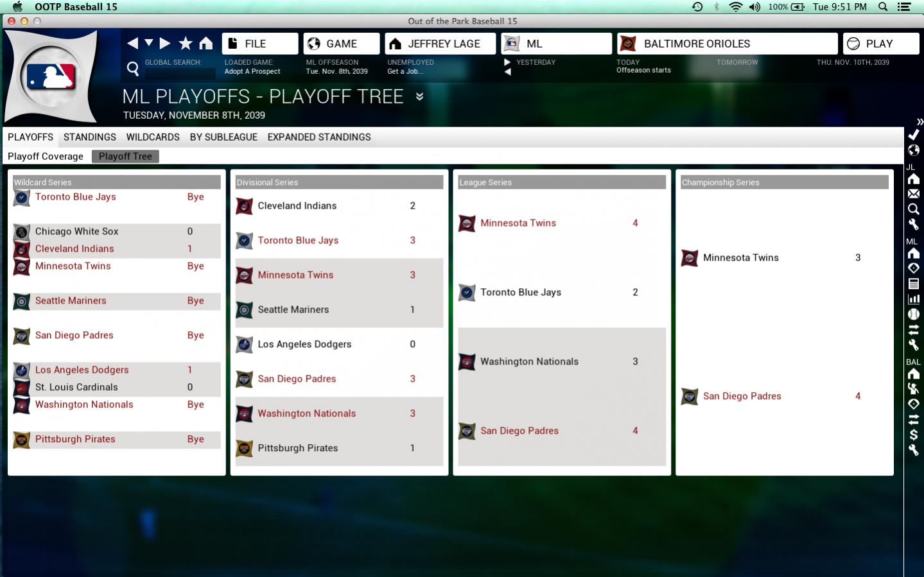
Task: Click the ML baseball icon
Action: coord(914,314)
